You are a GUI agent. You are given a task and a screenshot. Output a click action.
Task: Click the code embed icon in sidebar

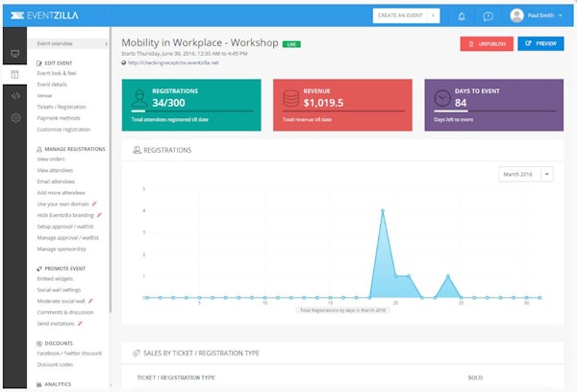[x=15, y=95]
